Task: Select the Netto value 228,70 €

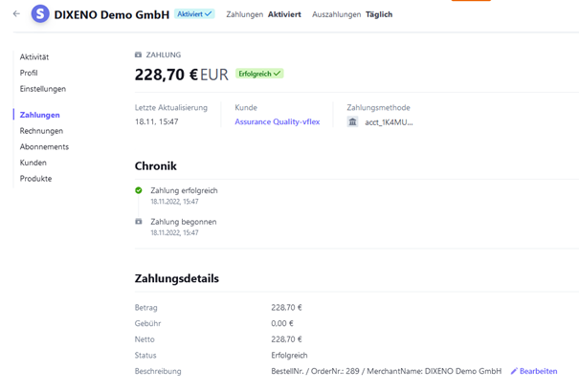Action: tap(286, 339)
